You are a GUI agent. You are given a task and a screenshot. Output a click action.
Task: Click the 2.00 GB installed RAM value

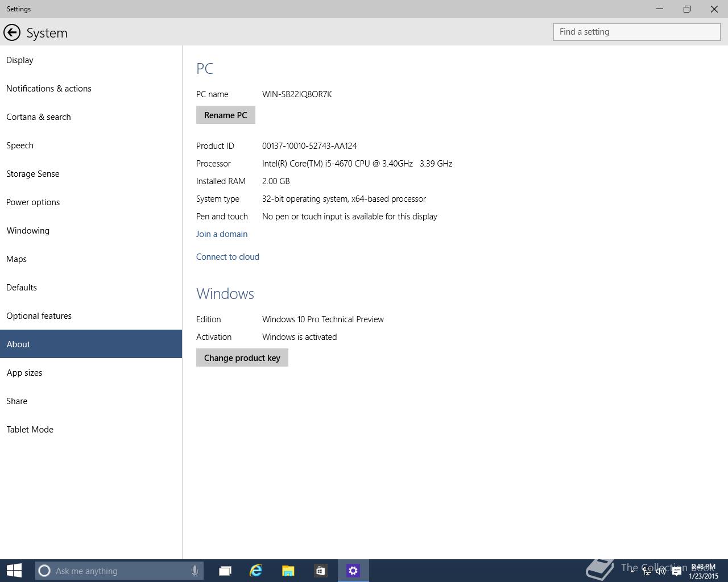point(276,181)
